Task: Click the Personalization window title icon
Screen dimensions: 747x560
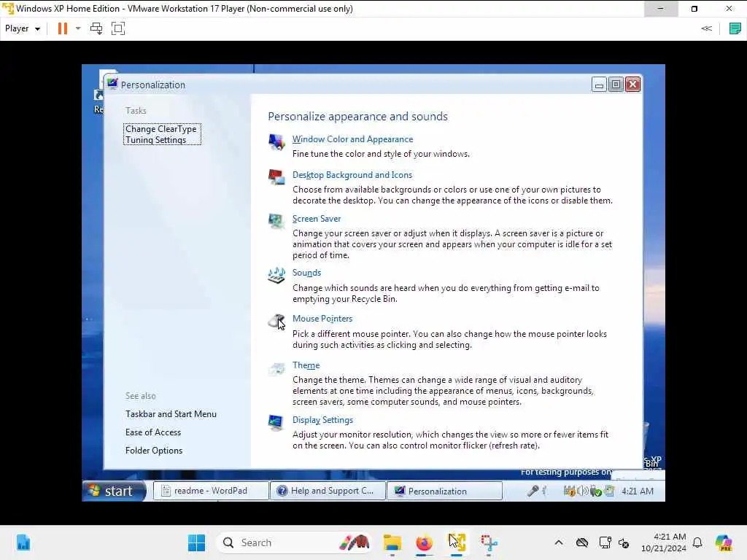Action: 112,85
